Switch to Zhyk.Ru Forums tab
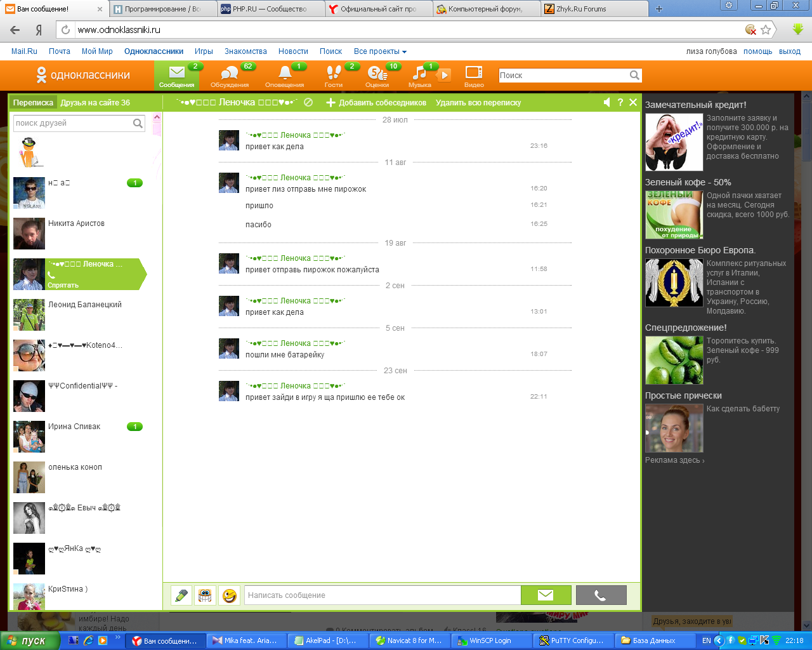The image size is (812, 650). [594, 9]
